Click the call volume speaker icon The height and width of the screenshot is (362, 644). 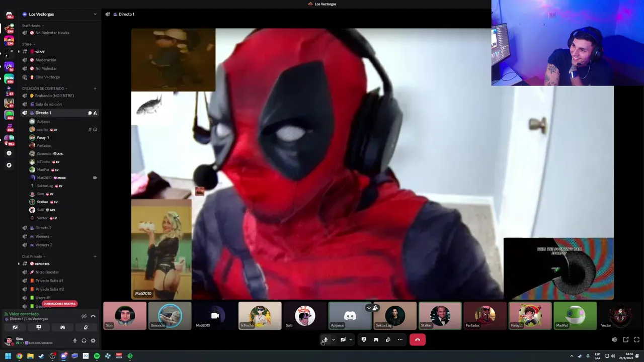pos(614,340)
